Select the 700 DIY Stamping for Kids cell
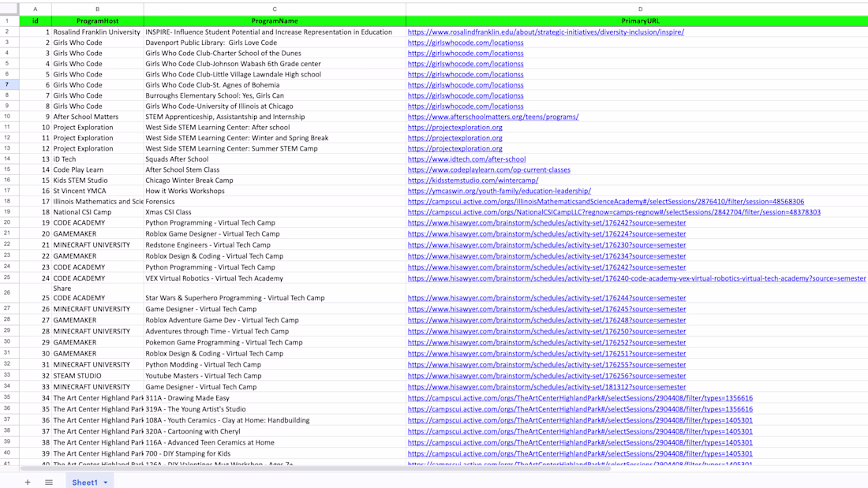The width and height of the screenshot is (868, 488). coord(275,453)
